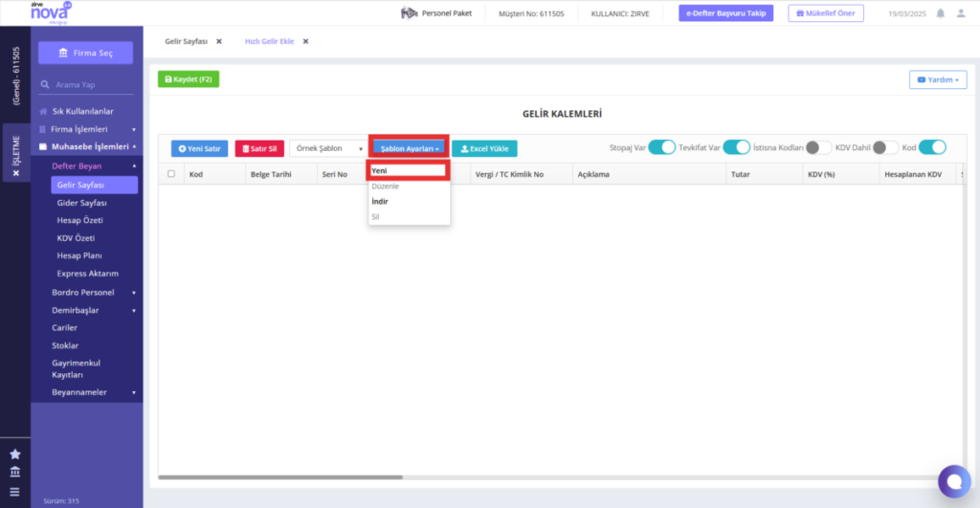980x508 pixels.
Task: Open Stoklar in sidebar
Action: [x=65, y=345]
